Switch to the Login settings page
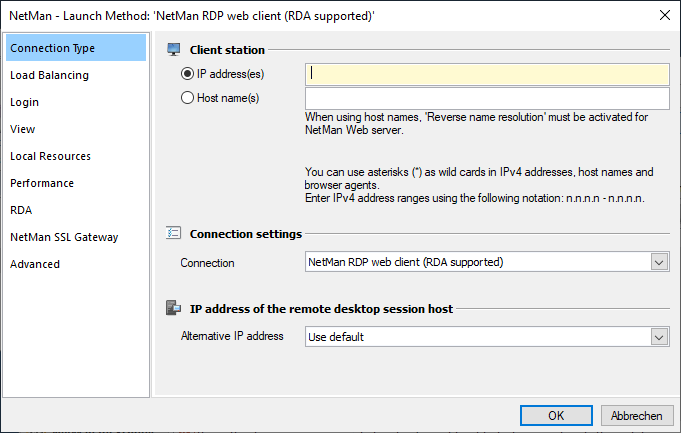 pos(25,102)
